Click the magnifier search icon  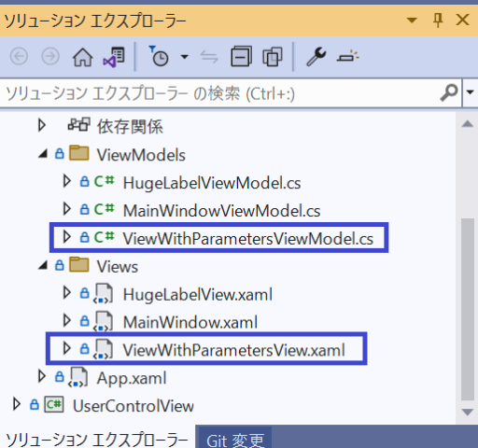449,92
